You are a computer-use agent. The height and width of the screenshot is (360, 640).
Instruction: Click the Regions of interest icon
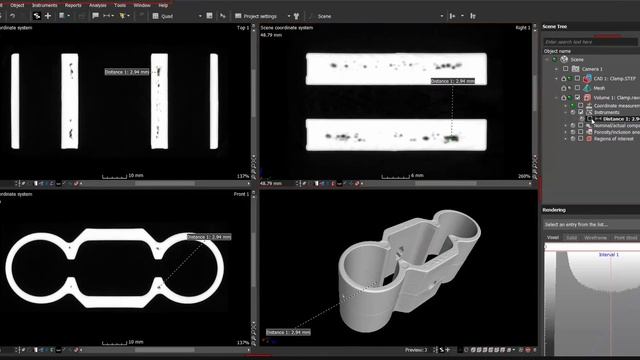pyautogui.click(x=589, y=139)
